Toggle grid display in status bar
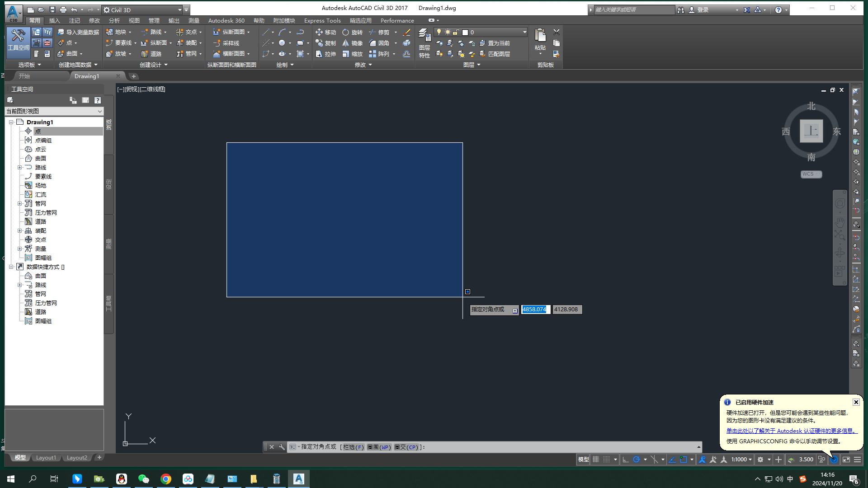 coord(596,460)
